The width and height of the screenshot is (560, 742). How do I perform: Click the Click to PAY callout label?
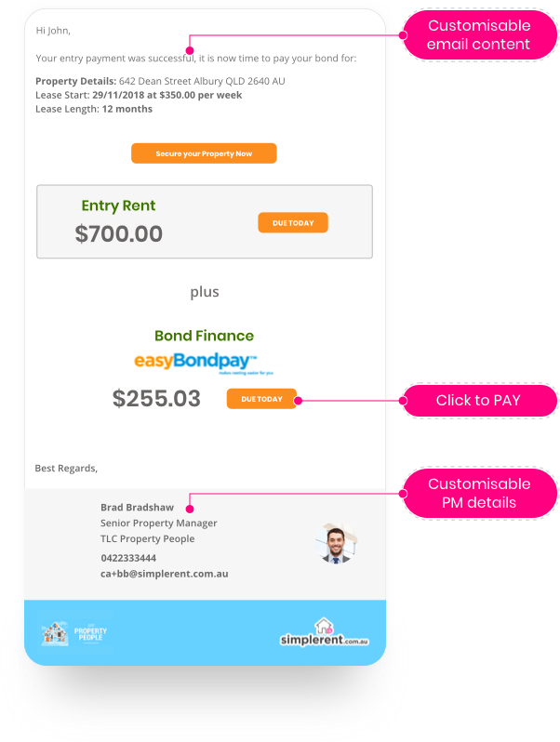pyautogui.click(x=479, y=401)
